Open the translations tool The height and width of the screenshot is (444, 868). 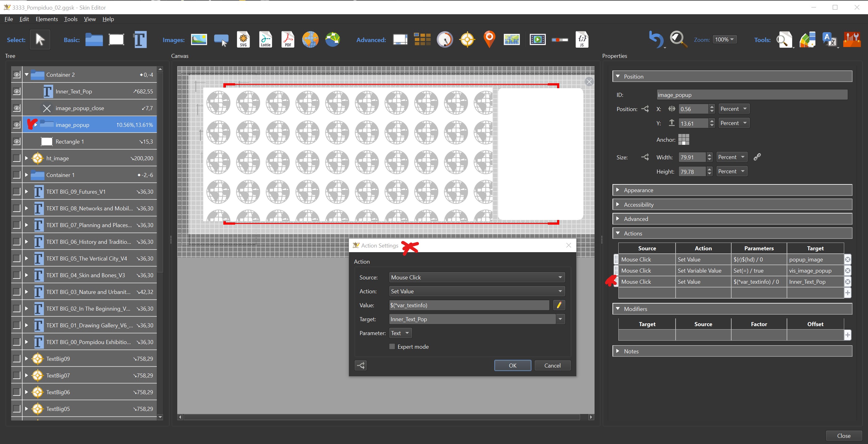(x=829, y=39)
